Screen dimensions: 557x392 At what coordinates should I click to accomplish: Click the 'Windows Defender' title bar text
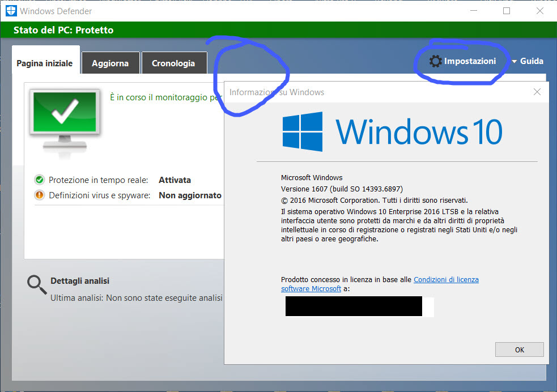(x=56, y=11)
